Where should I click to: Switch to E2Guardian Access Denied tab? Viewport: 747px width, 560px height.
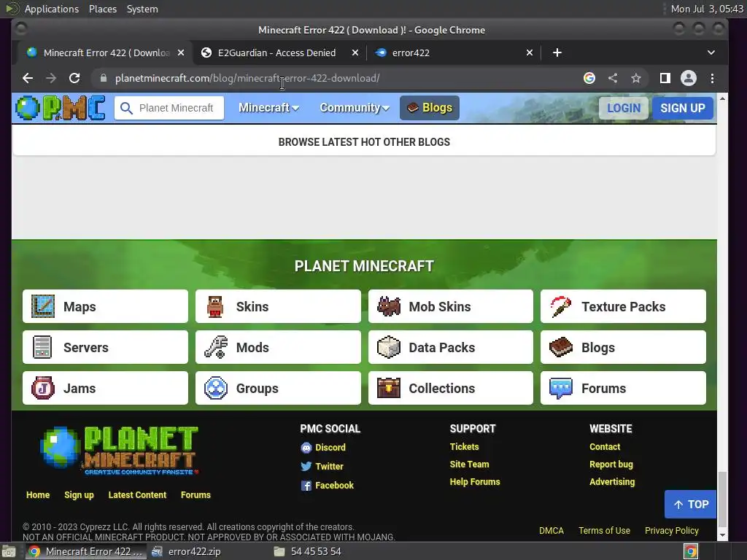click(x=276, y=52)
